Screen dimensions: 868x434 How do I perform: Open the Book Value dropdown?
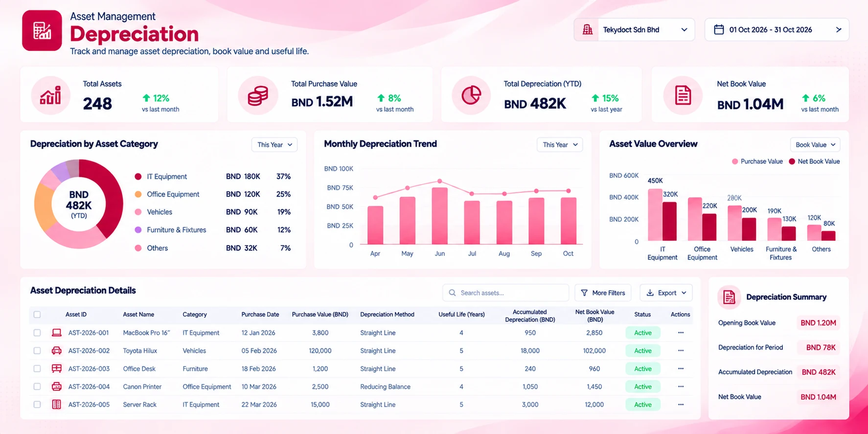[815, 145]
